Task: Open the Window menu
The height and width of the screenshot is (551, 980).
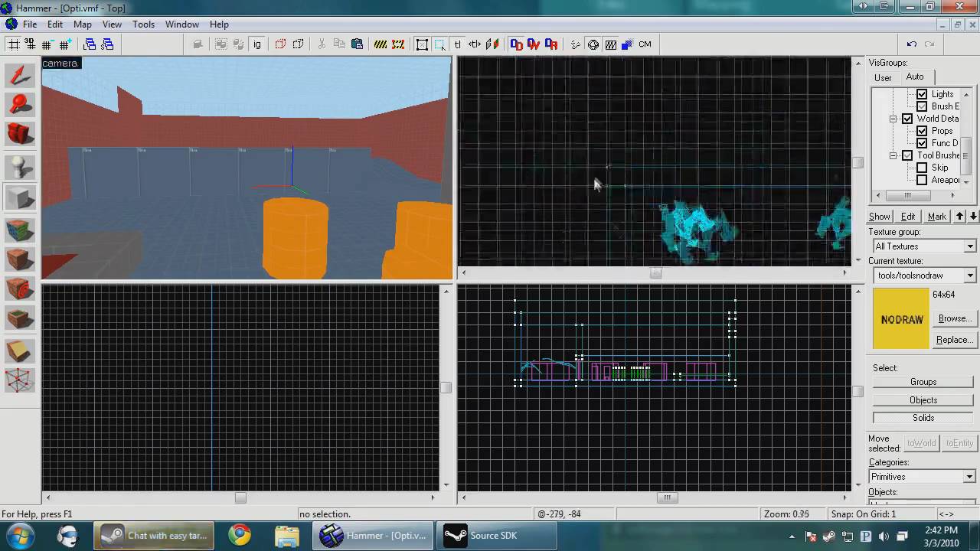Action: [x=182, y=24]
